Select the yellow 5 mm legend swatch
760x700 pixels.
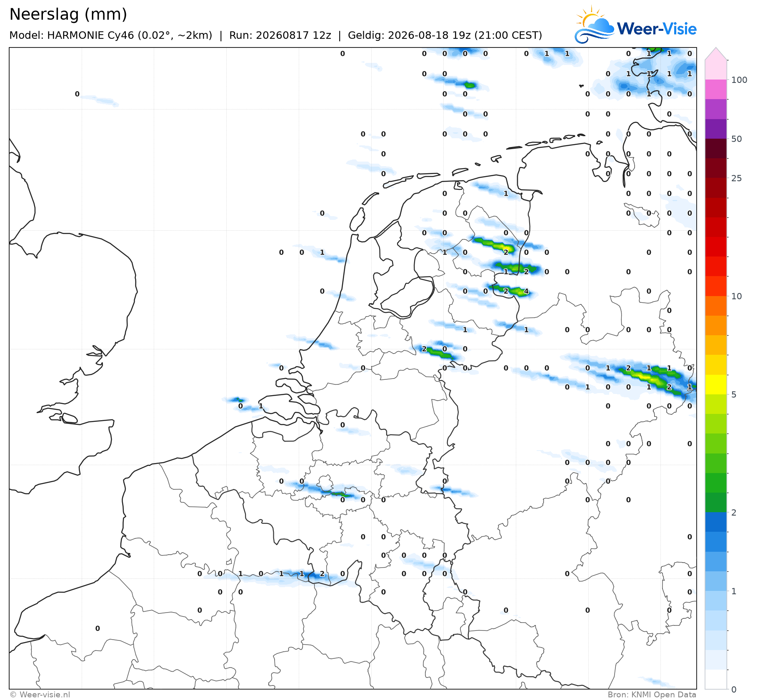tap(716, 384)
